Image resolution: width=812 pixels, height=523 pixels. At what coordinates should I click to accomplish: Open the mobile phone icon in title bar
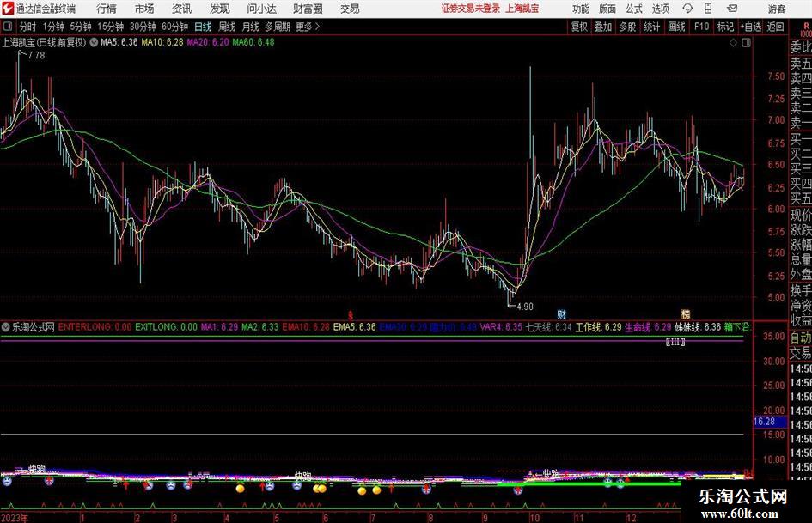[708, 9]
